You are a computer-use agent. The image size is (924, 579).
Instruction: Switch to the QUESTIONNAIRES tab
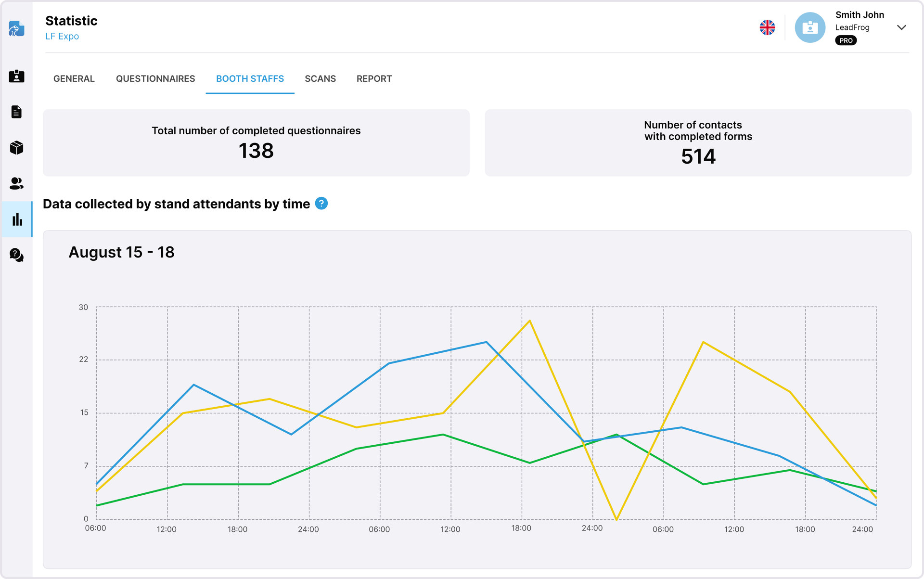155,78
